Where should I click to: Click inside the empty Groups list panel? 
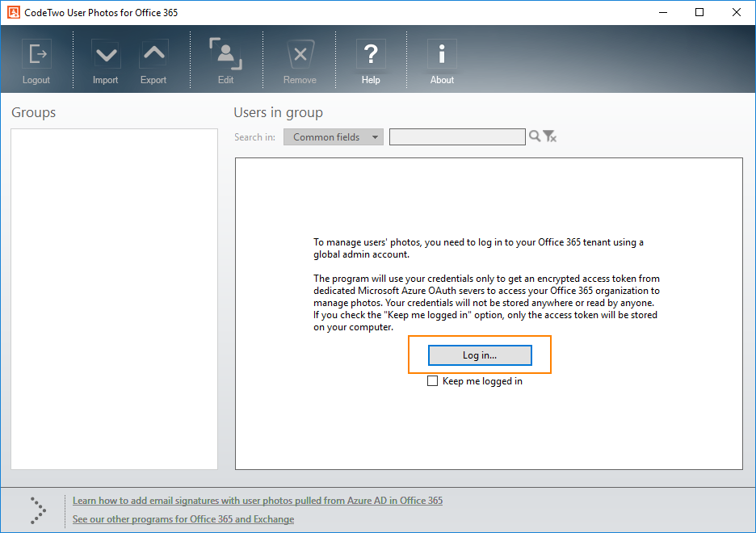pos(114,299)
